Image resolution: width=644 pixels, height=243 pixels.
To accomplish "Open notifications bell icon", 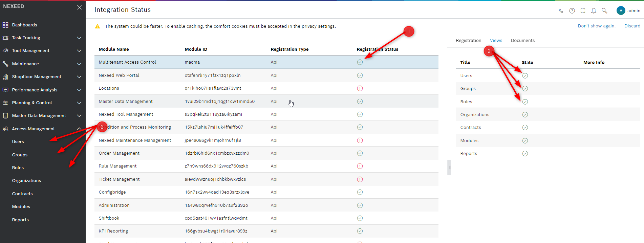I will (x=594, y=11).
